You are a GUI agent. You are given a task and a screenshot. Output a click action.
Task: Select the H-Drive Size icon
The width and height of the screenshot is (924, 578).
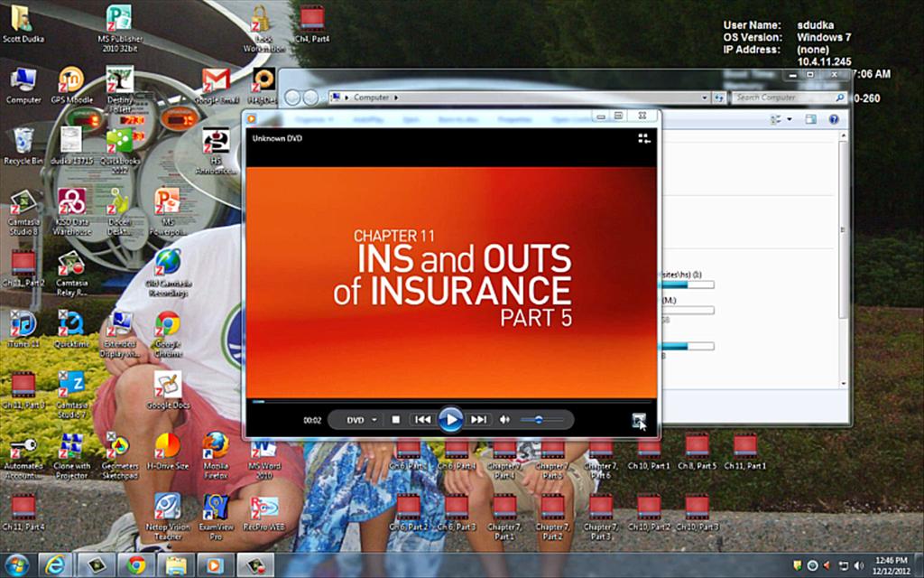point(167,452)
